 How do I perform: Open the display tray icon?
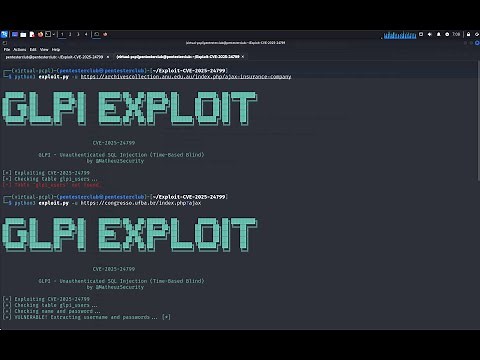click(421, 34)
